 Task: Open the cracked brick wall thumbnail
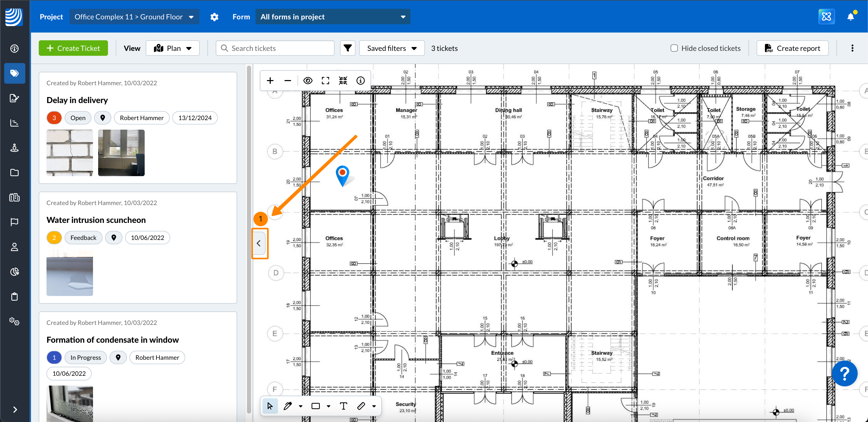click(69, 153)
